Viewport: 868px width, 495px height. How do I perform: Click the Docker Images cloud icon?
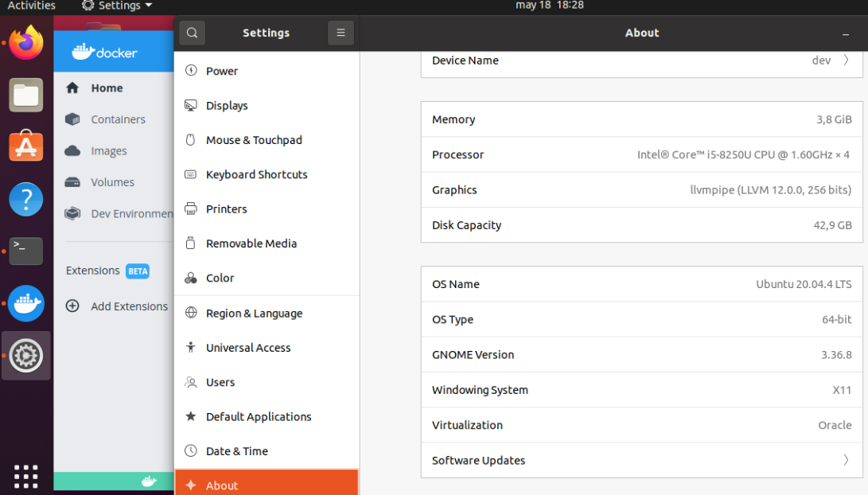point(72,150)
